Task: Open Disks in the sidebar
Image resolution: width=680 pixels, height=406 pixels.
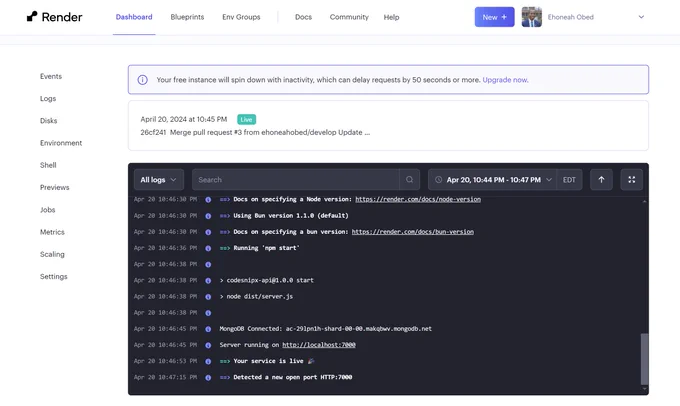Action: pos(49,121)
